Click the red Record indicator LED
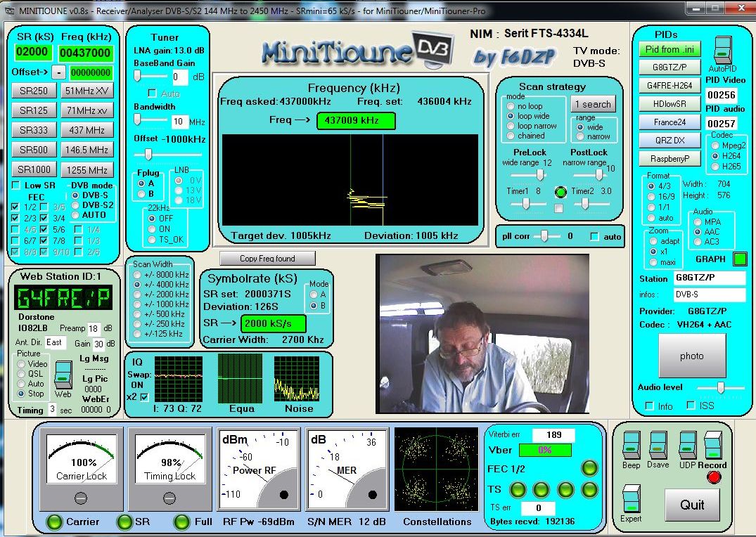 714,477
